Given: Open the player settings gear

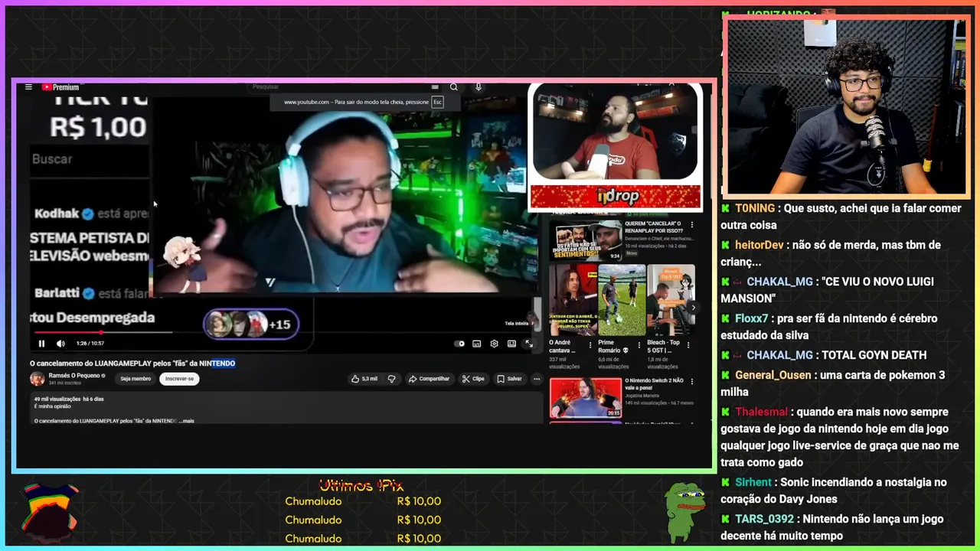Looking at the screenshot, I should coord(494,344).
